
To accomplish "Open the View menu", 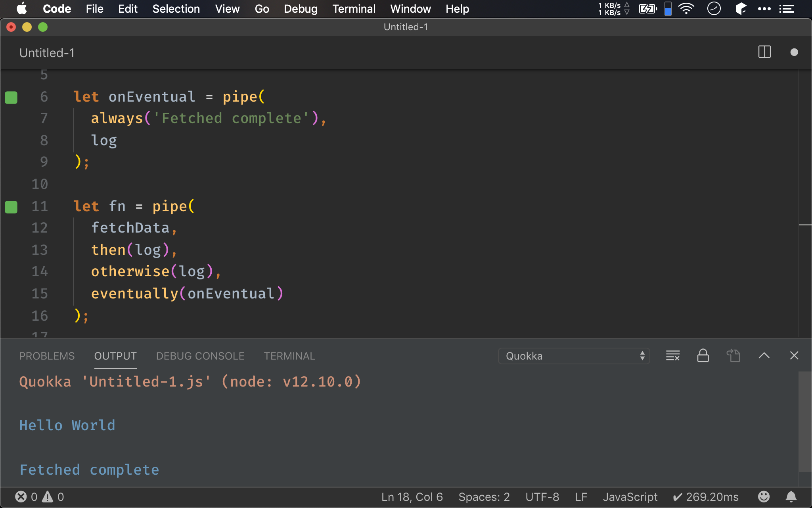I will click(227, 9).
